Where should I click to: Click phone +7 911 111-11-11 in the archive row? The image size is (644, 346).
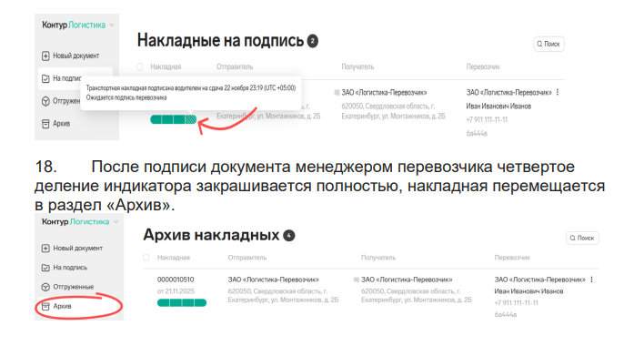click(517, 303)
